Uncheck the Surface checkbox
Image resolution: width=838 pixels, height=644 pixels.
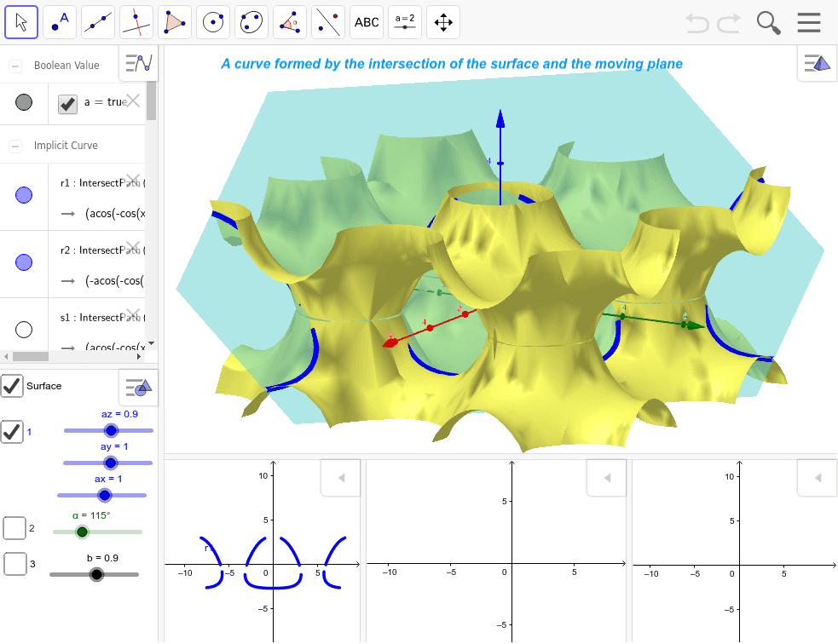pyautogui.click(x=12, y=386)
